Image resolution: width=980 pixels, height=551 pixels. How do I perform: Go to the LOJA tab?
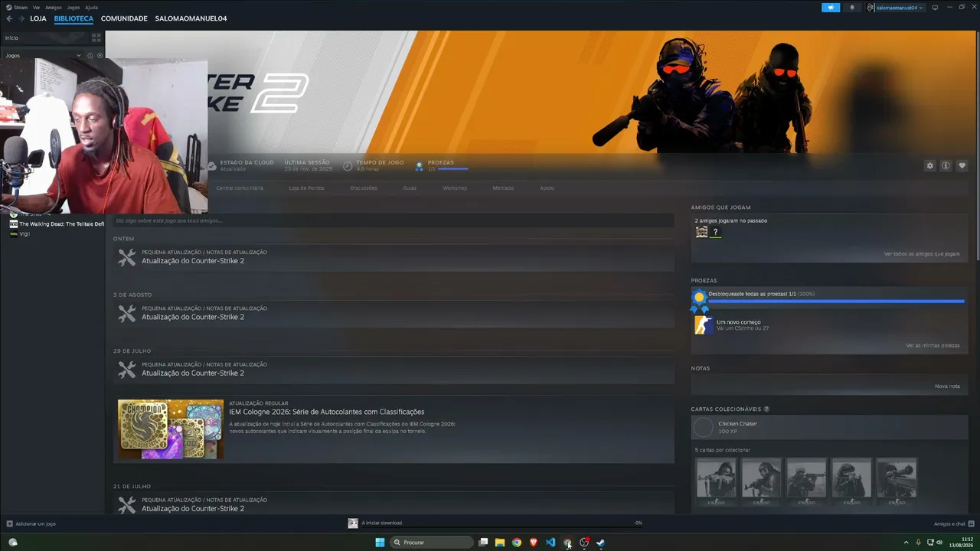pyautogui.click(x=38, y=18)
